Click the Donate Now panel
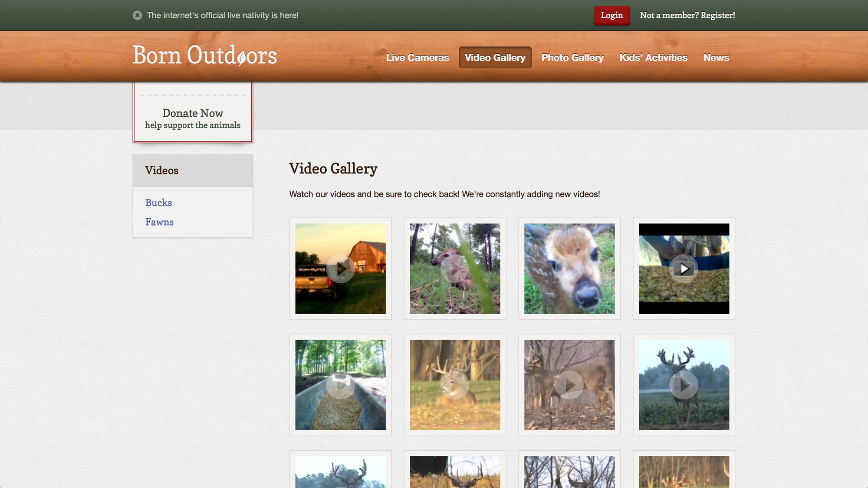Image resolution: width=868 pixels, height=488 pixels. [x=193, y=114]
